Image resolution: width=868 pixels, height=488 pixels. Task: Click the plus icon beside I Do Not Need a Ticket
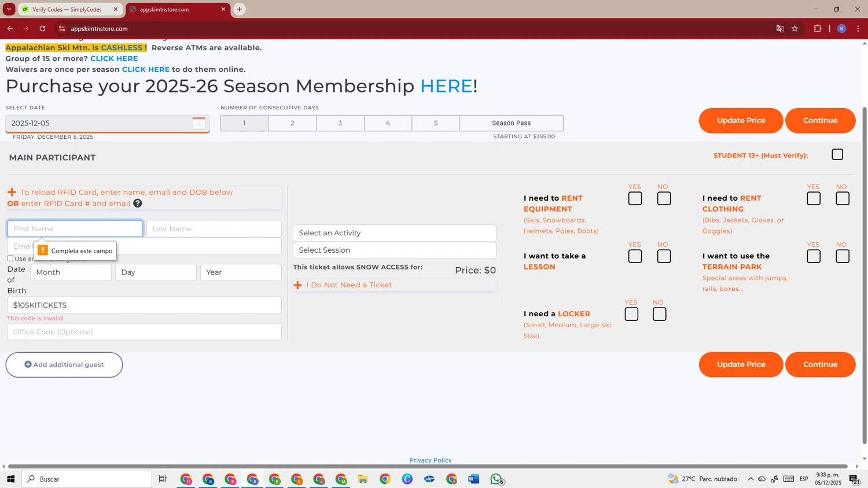[298, 285]
